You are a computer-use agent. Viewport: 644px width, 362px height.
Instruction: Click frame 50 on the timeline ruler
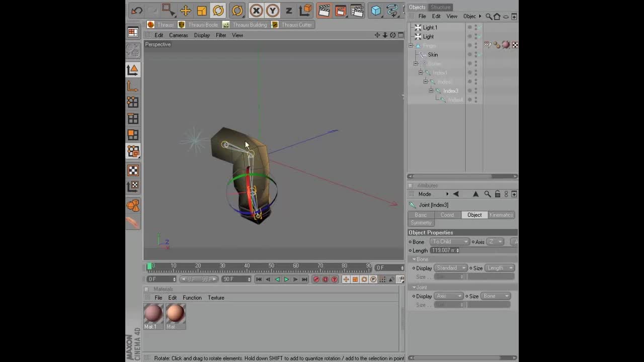point(271,266)
